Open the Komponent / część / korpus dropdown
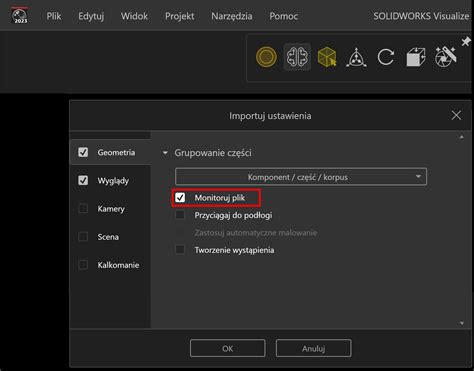Viewport: 474px width, 371px height. (x=301, y=177)
